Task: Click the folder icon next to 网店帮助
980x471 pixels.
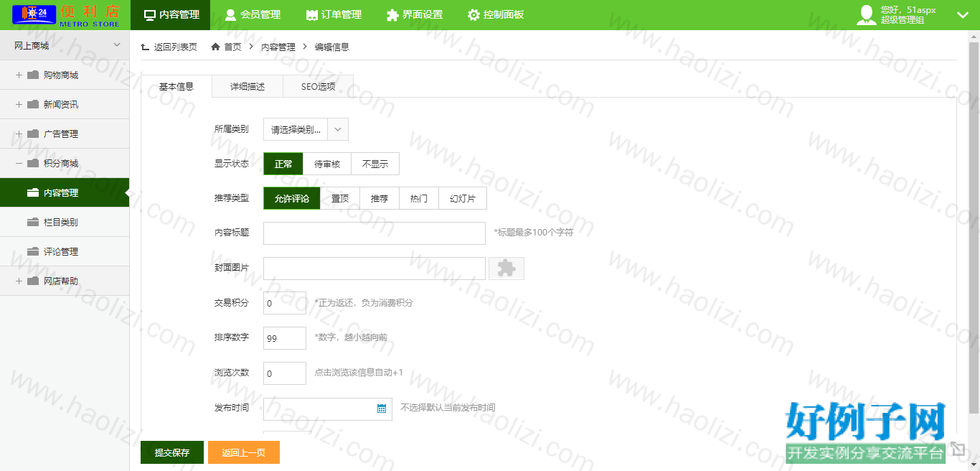Action: 33,281
